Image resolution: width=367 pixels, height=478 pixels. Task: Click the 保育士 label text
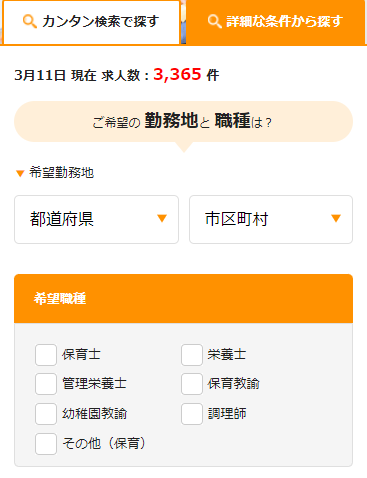pos(81,355)
